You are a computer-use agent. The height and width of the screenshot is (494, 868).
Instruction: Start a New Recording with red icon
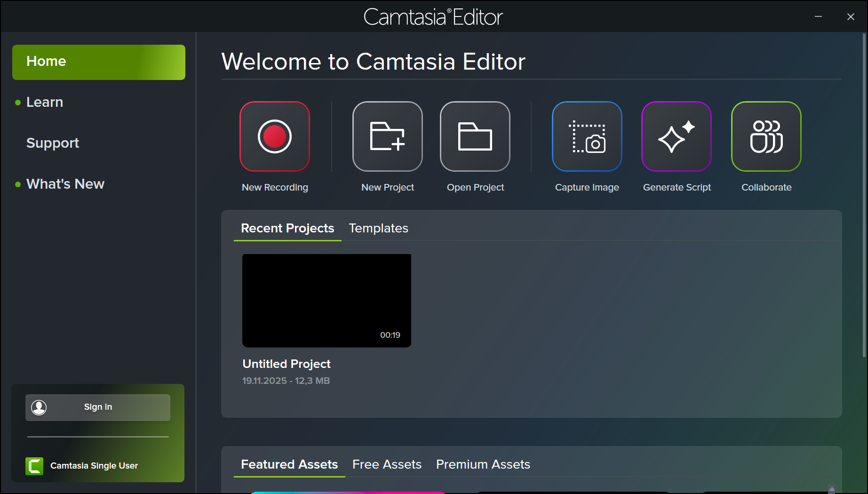[275, 136]
